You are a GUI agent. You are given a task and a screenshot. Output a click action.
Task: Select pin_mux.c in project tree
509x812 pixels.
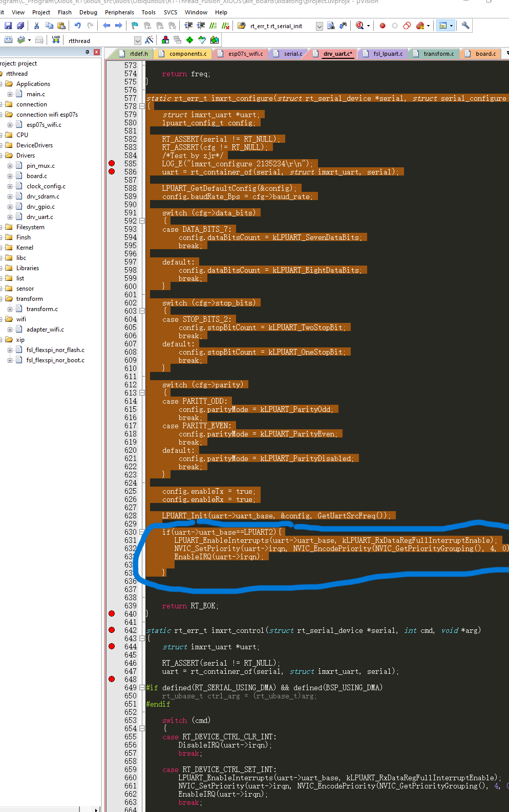pos(40,166)
